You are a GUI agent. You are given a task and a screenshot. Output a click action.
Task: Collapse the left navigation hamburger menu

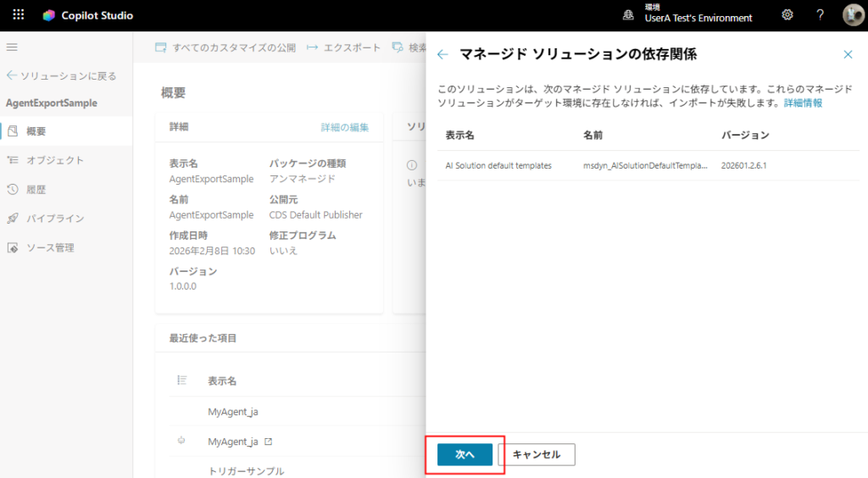click(12, 47)
